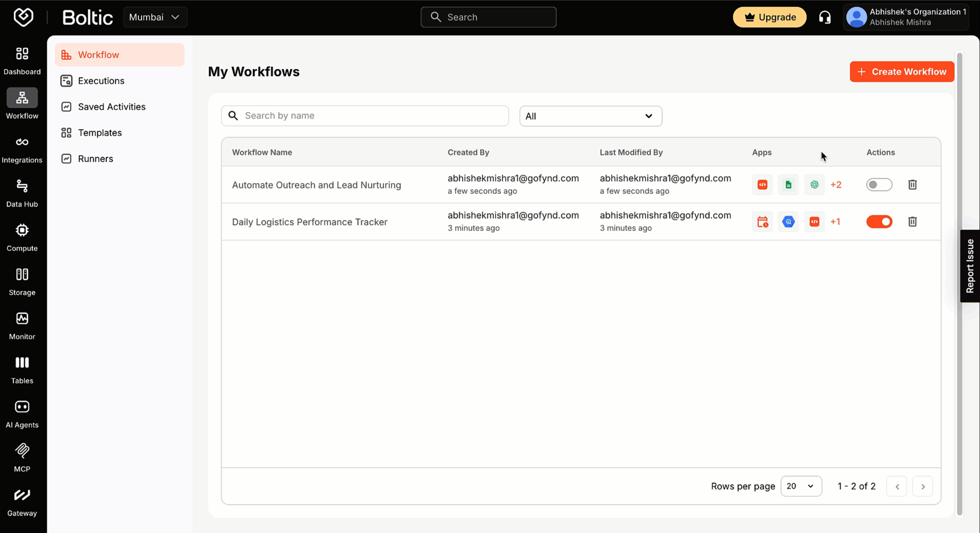Image resolution: width=980 pixels, height=533 pixels.
Task: Click the Upgrade button
Action: click(x=769, y=17)
